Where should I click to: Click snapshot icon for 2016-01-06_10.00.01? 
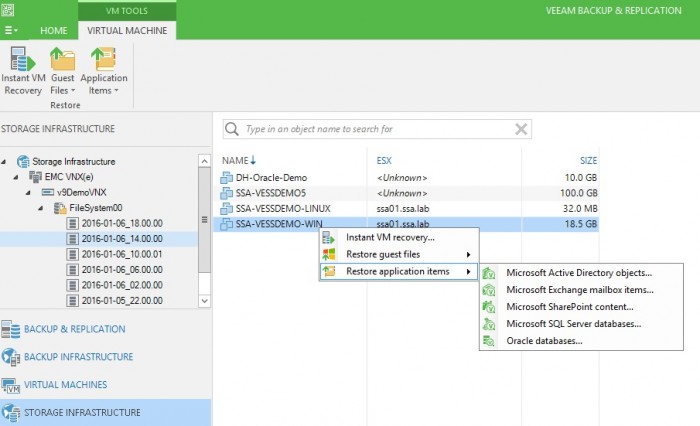tap(72, 254)
